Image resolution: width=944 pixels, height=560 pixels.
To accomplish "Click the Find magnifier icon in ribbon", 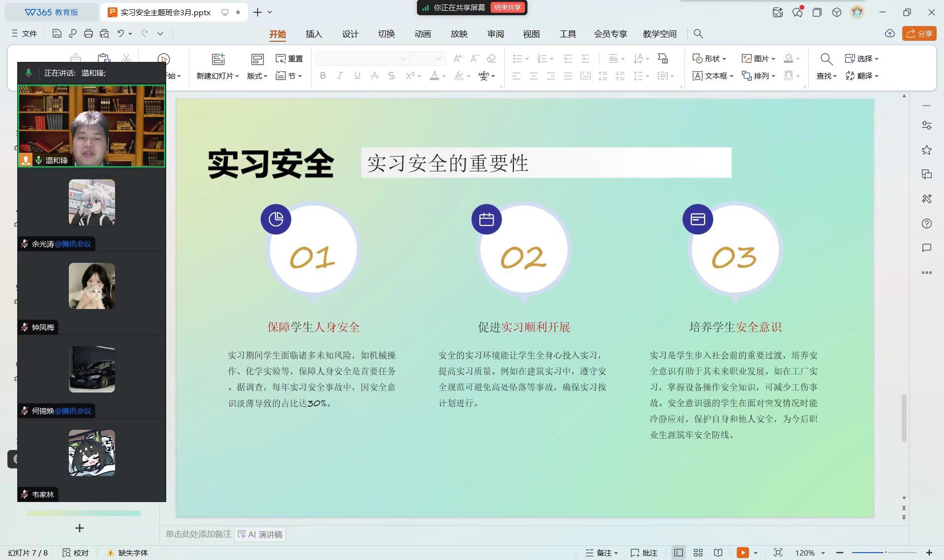I will [x=826, y=59].
